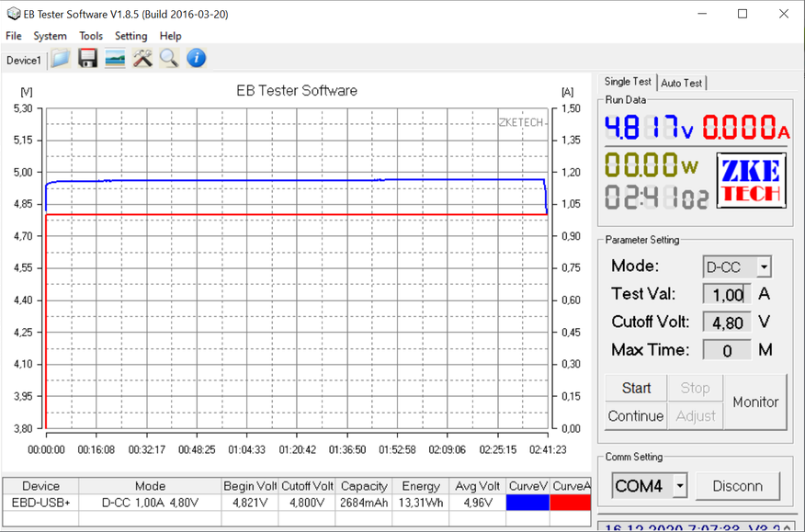
Task: Click the Continue button
Action: click(636, 415)
